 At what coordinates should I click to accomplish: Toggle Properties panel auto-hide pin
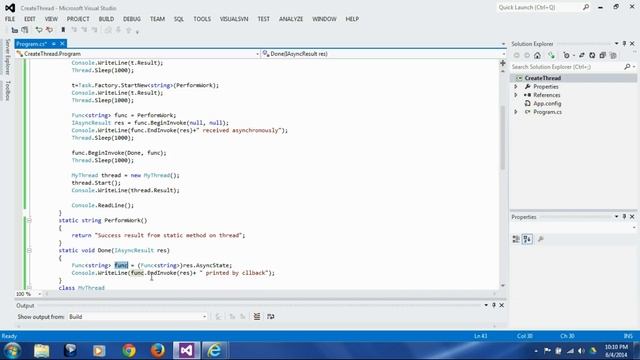point(624,217)
